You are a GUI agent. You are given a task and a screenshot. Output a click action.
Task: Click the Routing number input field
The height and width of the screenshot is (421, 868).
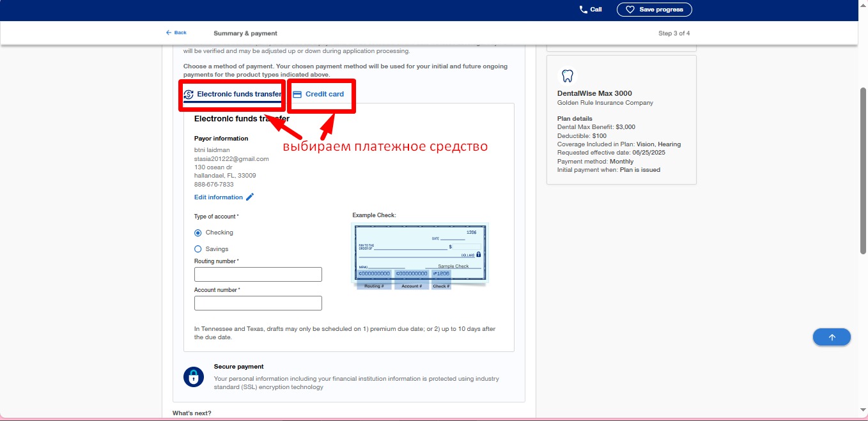click(x=258, y=273)
